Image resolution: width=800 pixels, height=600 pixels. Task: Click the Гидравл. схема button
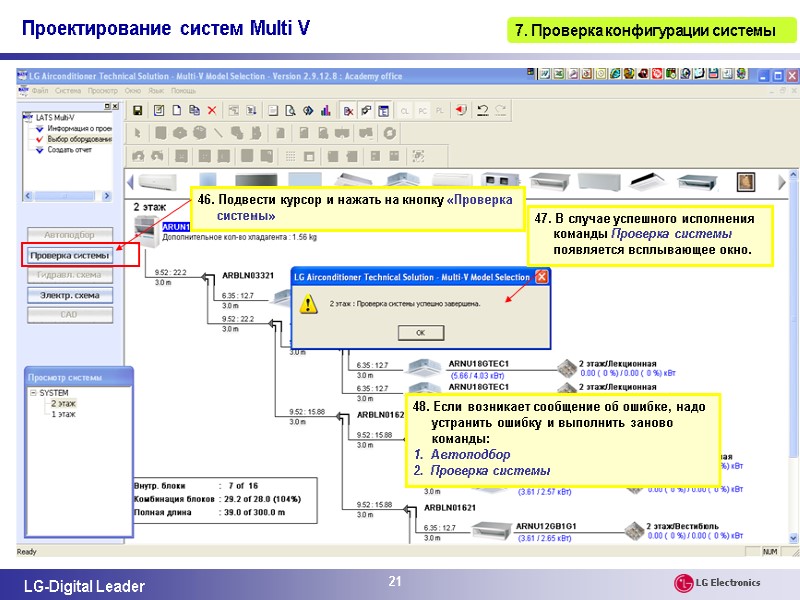(69, 274)
